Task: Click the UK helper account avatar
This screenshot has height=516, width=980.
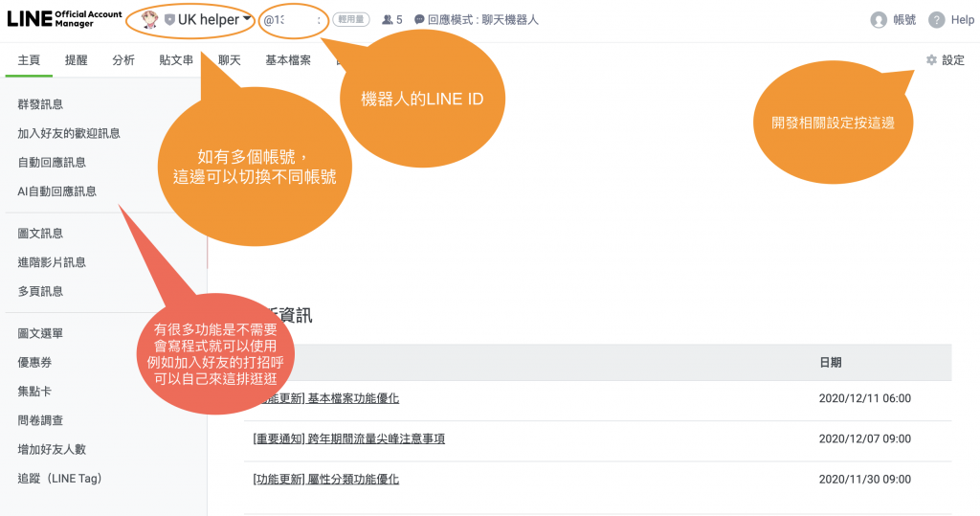Action: [x=150, y=19]
